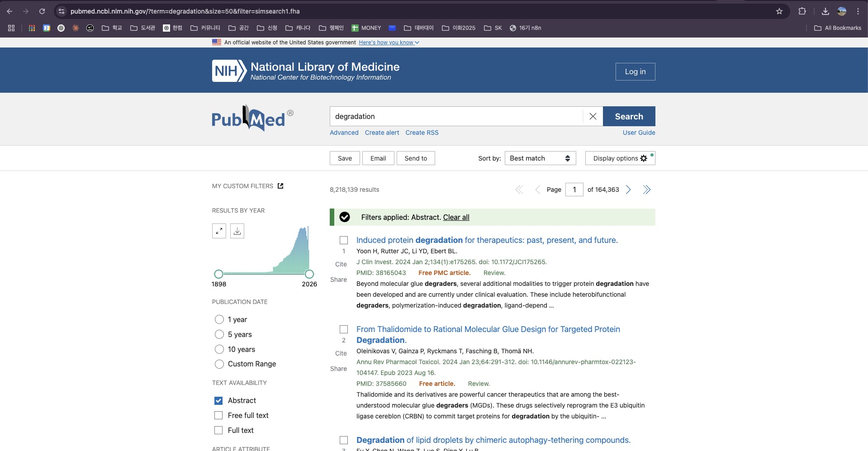
Task: Enable the Full text filter
Action: 218,430
